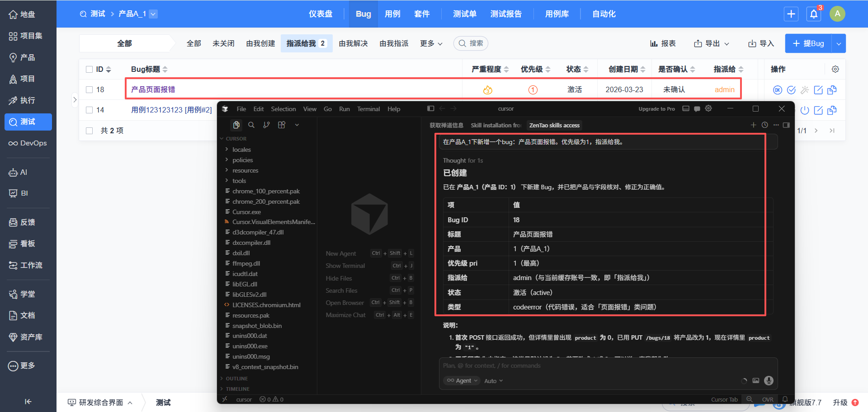Viewport: 868px width, 412px height.
Task: Expand the policies folder in Cursor explorer
Action: [x=242, y=160]
